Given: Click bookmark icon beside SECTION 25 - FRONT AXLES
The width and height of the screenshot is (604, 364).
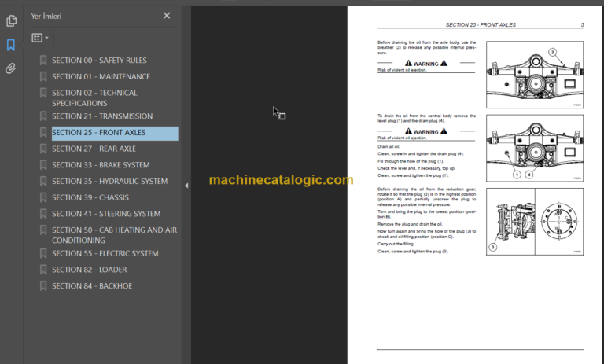Looking at the screenshot, I should pyautogui.click(x=43, y=133).
